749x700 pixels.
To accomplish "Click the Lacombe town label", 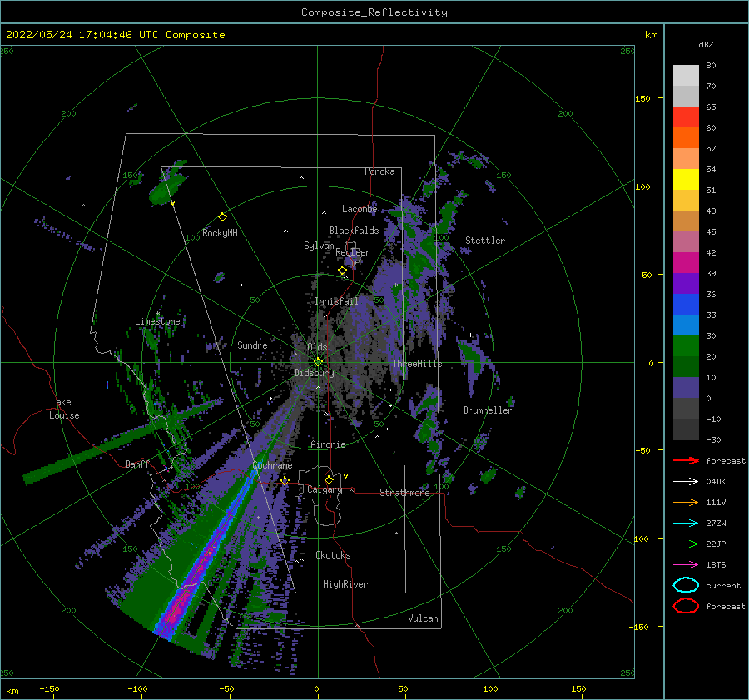I will pyautogui.click(x=360, y=209).
